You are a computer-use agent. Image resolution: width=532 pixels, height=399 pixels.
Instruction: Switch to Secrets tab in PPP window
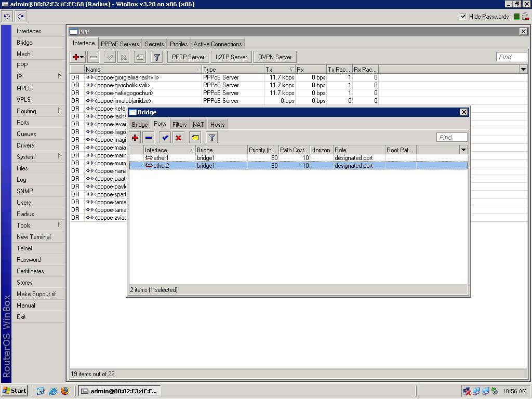154,44
